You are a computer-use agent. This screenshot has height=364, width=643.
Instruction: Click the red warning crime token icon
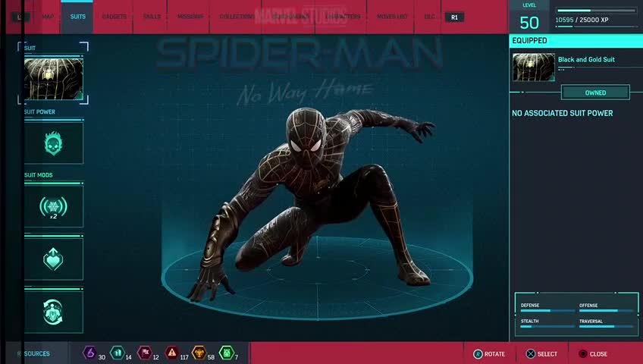click(x=172, y=353)
